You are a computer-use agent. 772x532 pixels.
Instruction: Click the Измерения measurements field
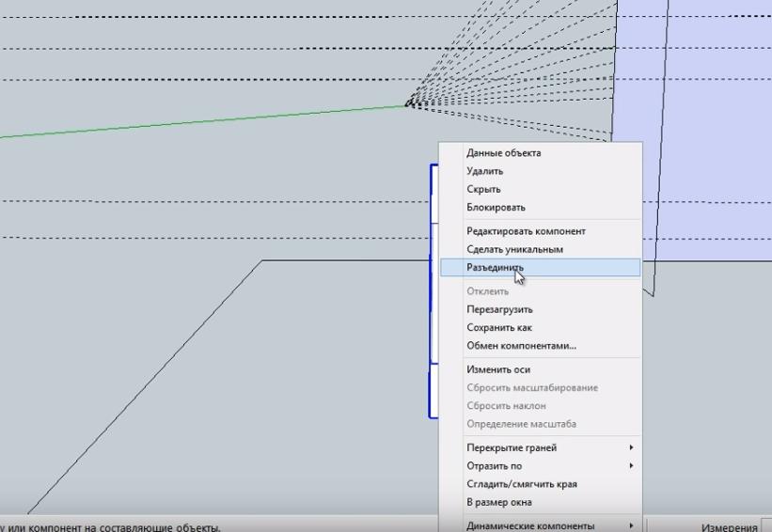point(765,527)
